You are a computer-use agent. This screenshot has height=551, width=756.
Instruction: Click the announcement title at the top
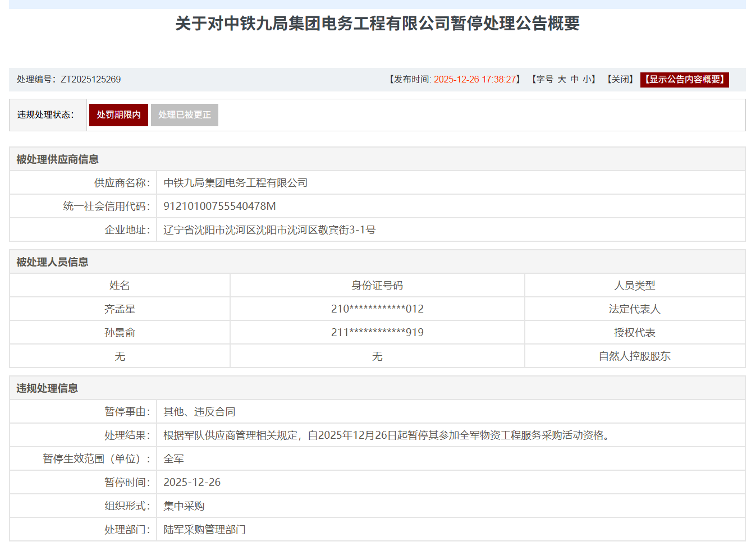tap(378, 24)
